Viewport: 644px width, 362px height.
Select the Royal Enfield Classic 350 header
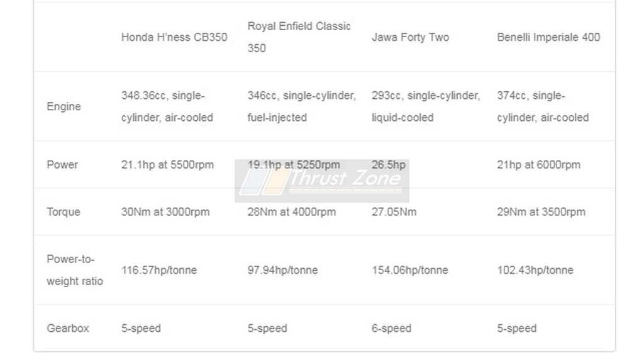pos(299,37)
